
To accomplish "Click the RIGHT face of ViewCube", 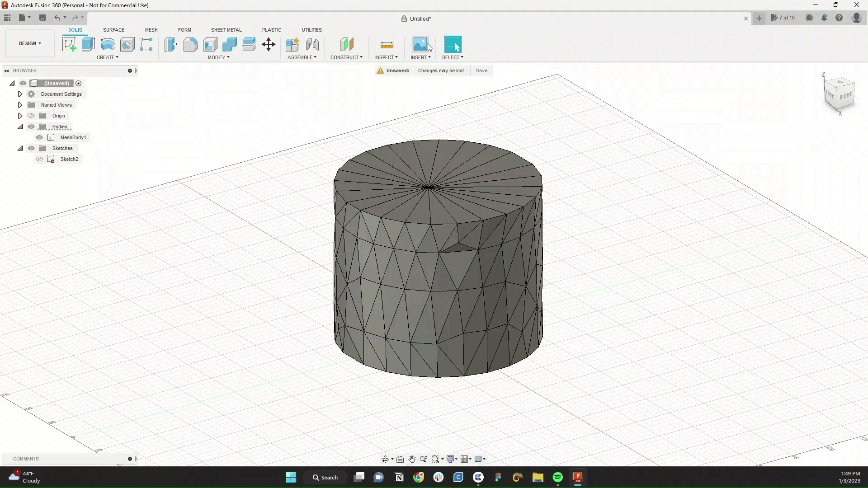I will 845,96.
